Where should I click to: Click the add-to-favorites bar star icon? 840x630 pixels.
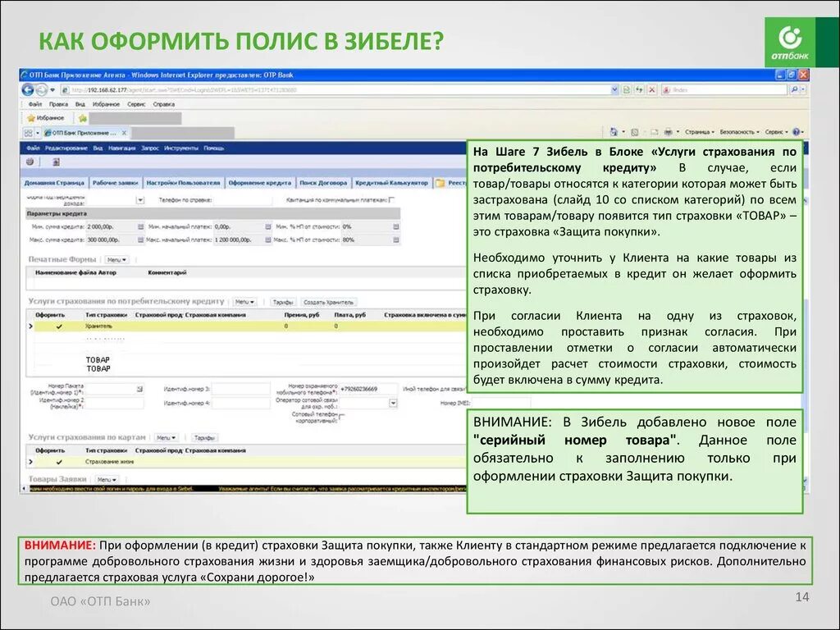click(x=83, y=118)
